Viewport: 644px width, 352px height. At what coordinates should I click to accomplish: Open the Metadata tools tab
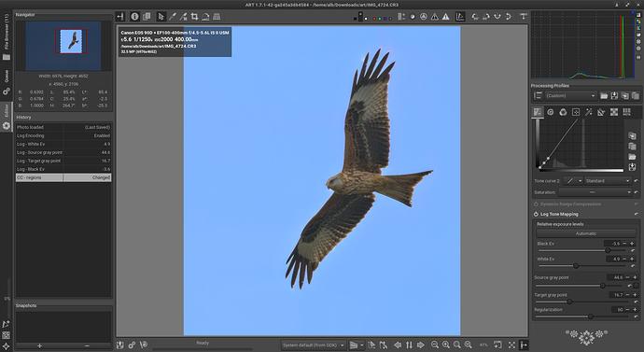627,112
